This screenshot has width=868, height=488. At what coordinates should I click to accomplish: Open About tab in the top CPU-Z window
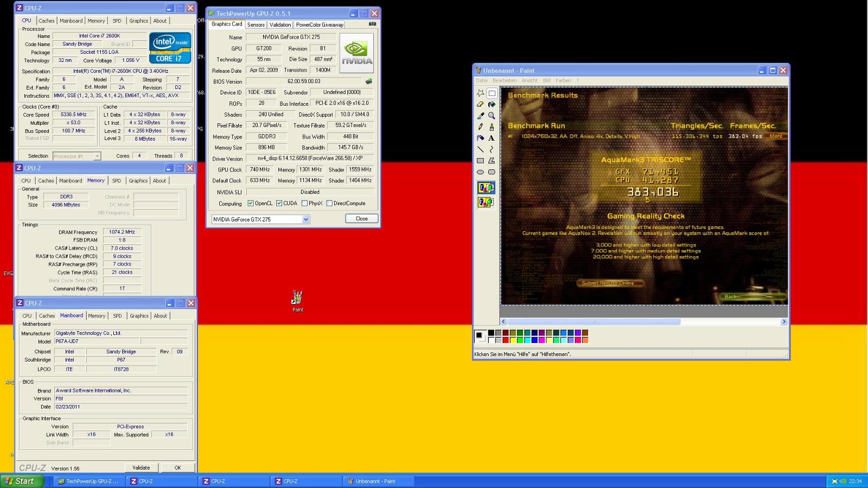point(160,21)
